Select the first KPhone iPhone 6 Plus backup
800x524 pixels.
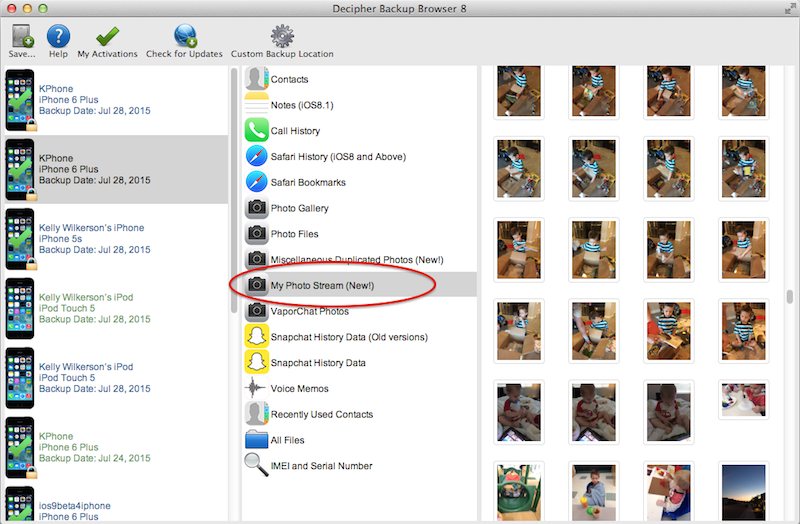pos(116,100)
